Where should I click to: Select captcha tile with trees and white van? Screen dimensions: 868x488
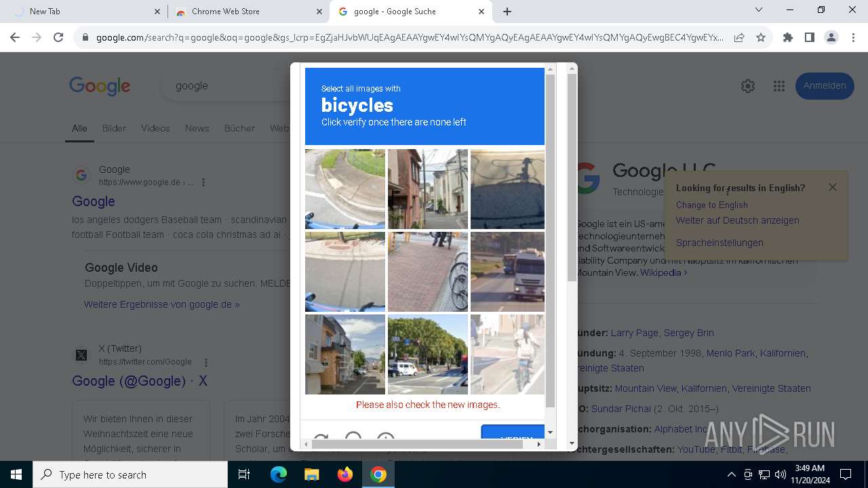tap(428, 354)
